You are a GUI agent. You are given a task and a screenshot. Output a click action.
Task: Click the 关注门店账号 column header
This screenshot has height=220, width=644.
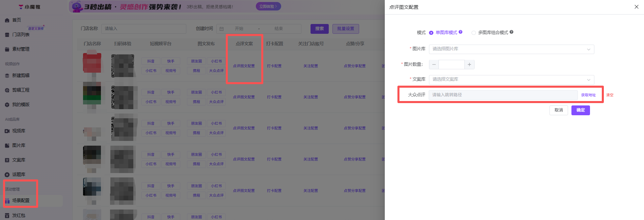tap(311, 44)
